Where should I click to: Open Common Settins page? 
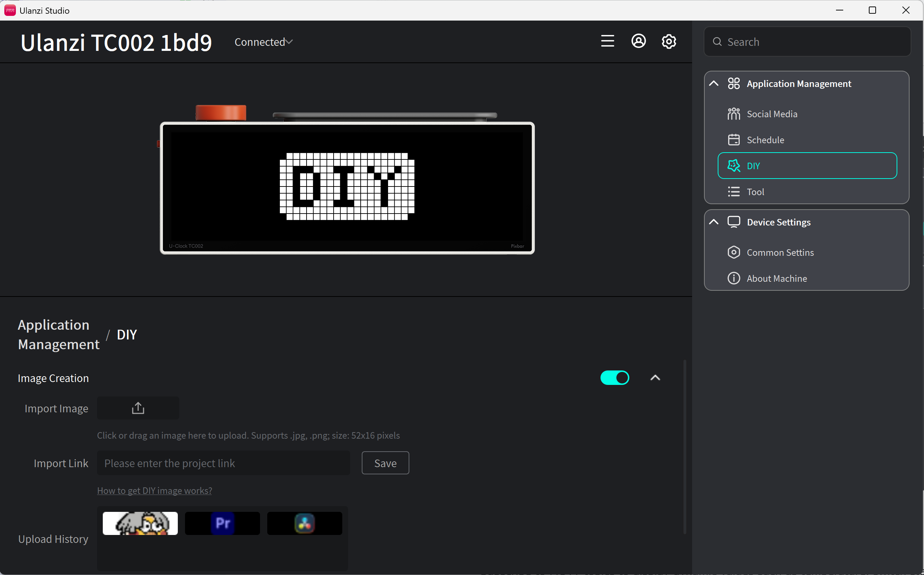click(x=807, y=253)
